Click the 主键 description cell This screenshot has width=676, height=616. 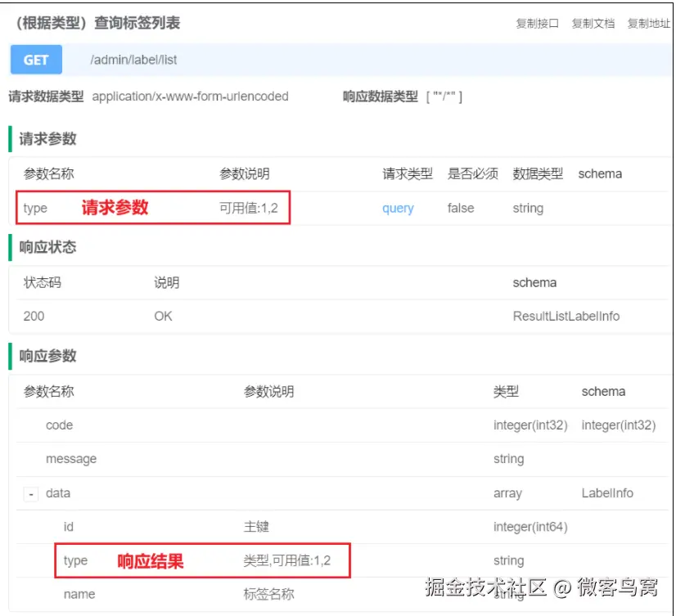tap(256, 527)
